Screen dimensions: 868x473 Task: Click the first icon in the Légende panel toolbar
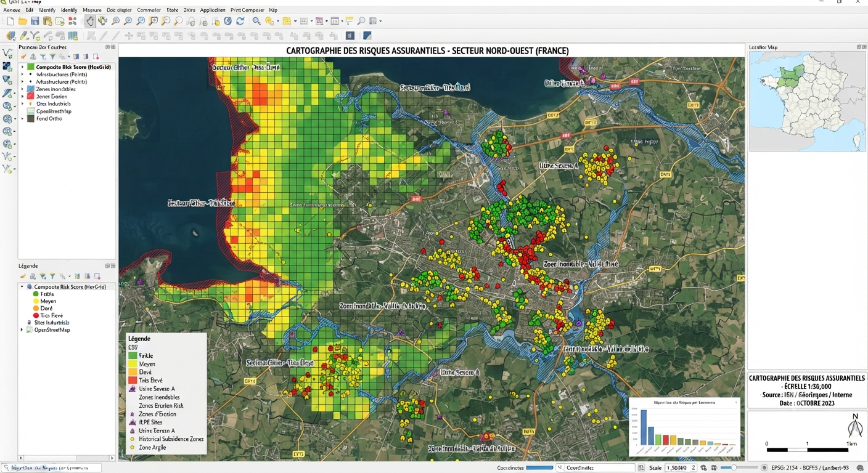[x=23, y=276]
